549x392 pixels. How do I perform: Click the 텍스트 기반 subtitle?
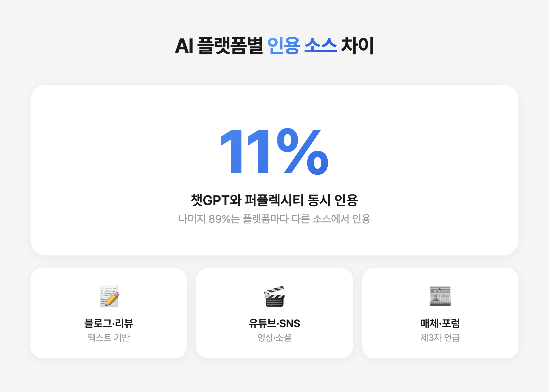(109, 337)
